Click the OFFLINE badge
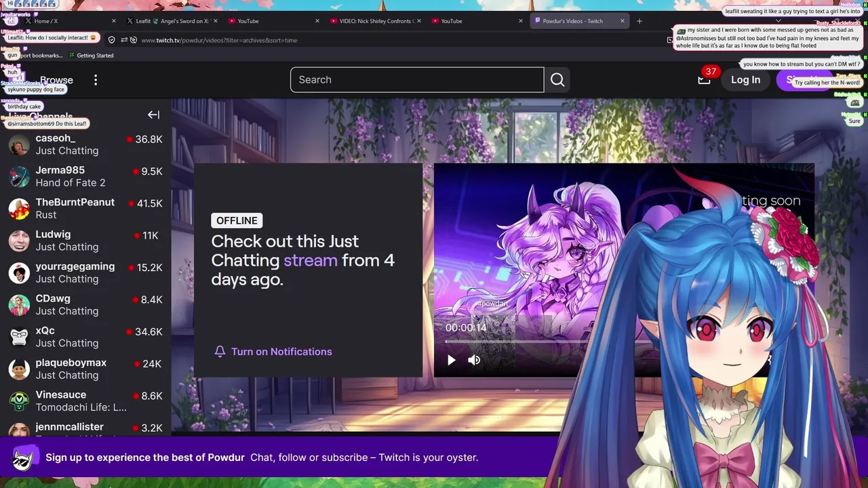The height and width of the screenshot is (488, 868). pyautogui.click(x=237, y=220)
